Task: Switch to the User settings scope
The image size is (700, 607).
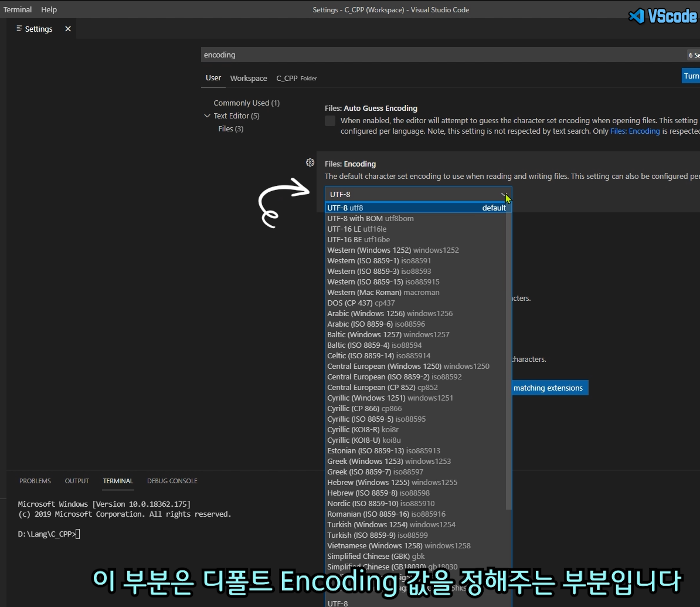Action: click(x=213, y=78)
